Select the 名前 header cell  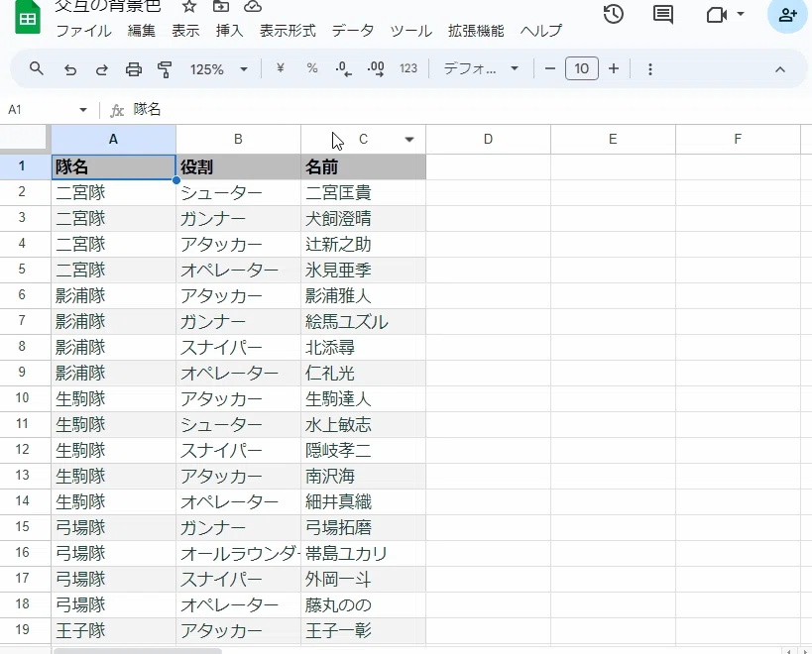click(363, 167)
